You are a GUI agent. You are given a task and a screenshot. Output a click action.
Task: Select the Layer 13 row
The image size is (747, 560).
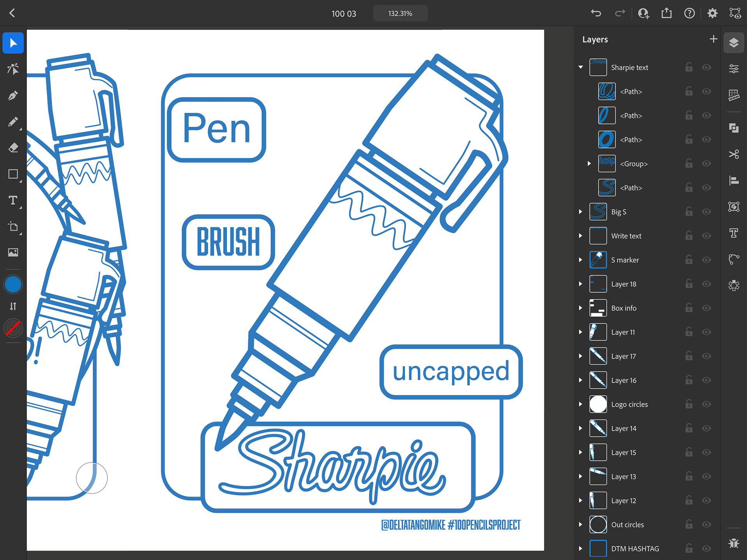coord(647,476)
